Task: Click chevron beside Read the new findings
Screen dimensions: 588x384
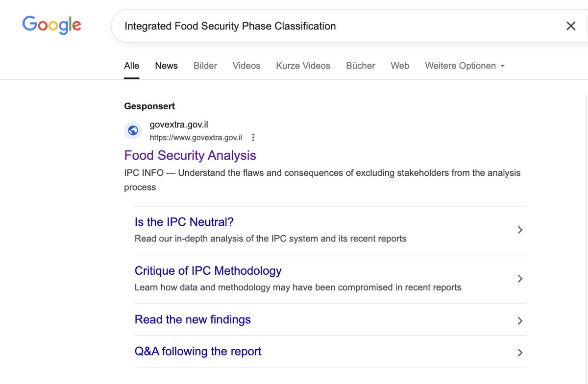Action: [x=520, y=321]
